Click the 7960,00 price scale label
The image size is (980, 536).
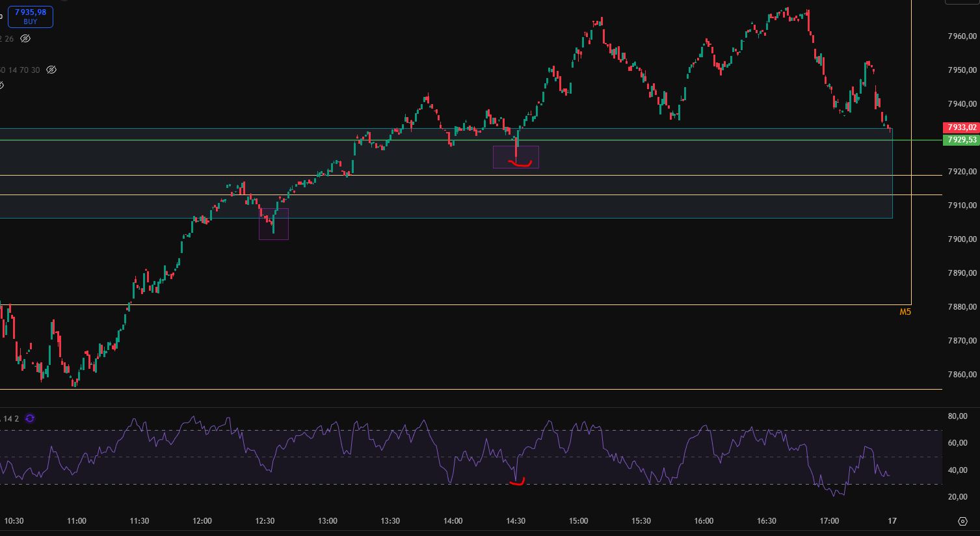coord(962,36)
